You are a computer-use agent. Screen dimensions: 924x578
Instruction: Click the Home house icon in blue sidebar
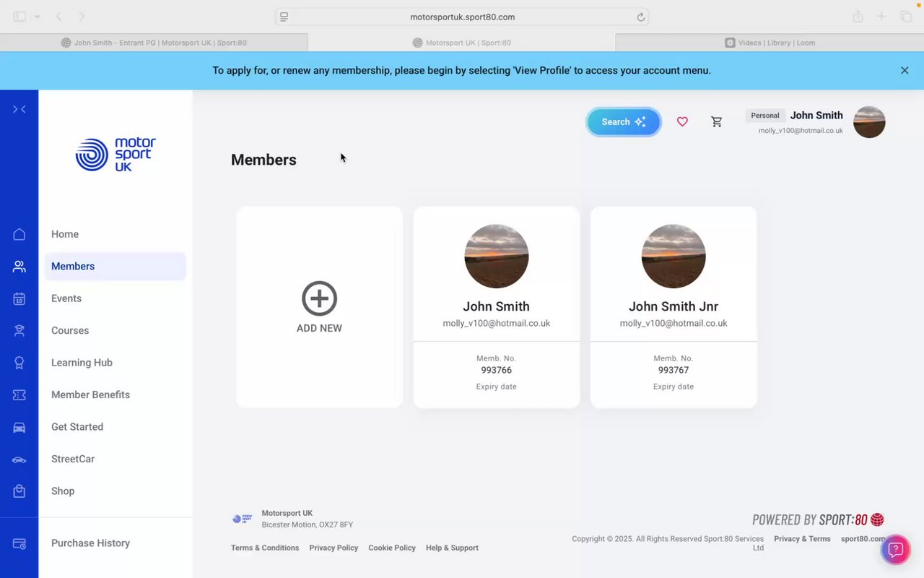tap(19, 234)
